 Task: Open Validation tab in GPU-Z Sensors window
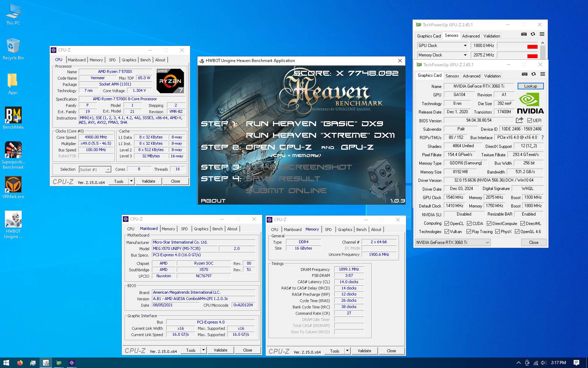(491, 36)
